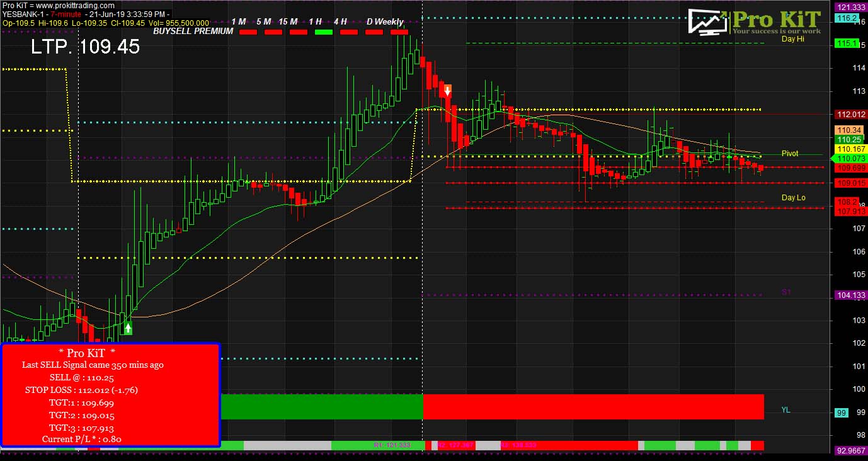Click the Pro KiT SELL signal panel
Viewport: 868px width, 461px height.
(x=111, y=395)
